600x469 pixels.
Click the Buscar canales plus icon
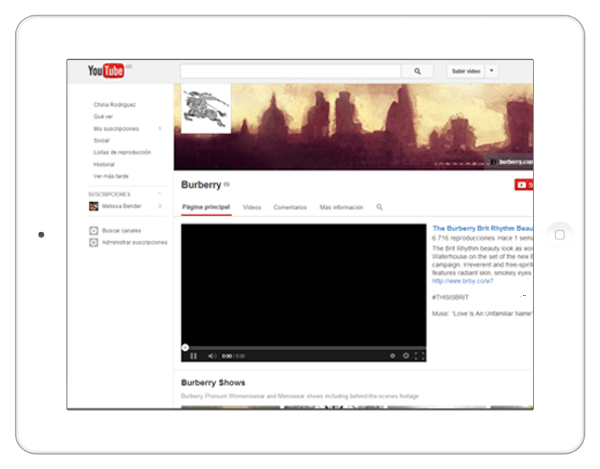pos(94,231)
